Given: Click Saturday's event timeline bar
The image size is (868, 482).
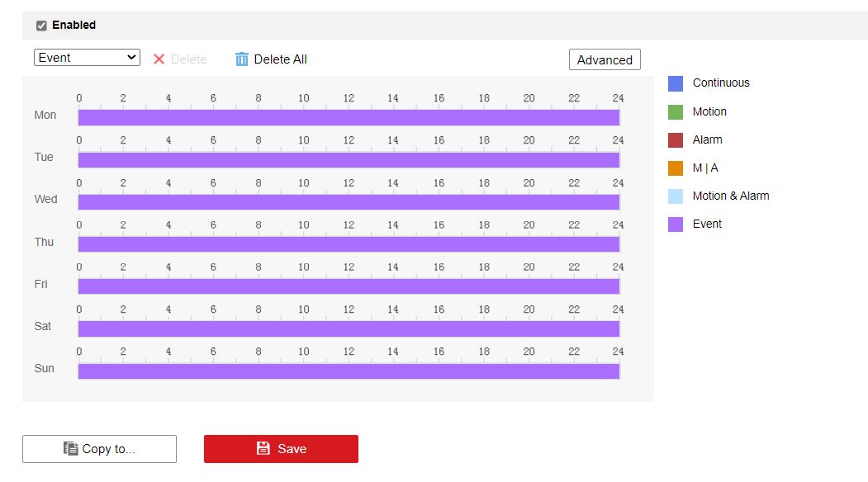Looking at the screenshot, I should click(x=349, y=328).
